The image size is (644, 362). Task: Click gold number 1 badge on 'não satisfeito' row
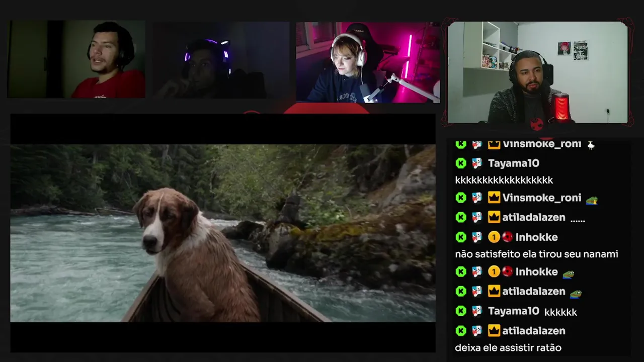click(494, 237)
